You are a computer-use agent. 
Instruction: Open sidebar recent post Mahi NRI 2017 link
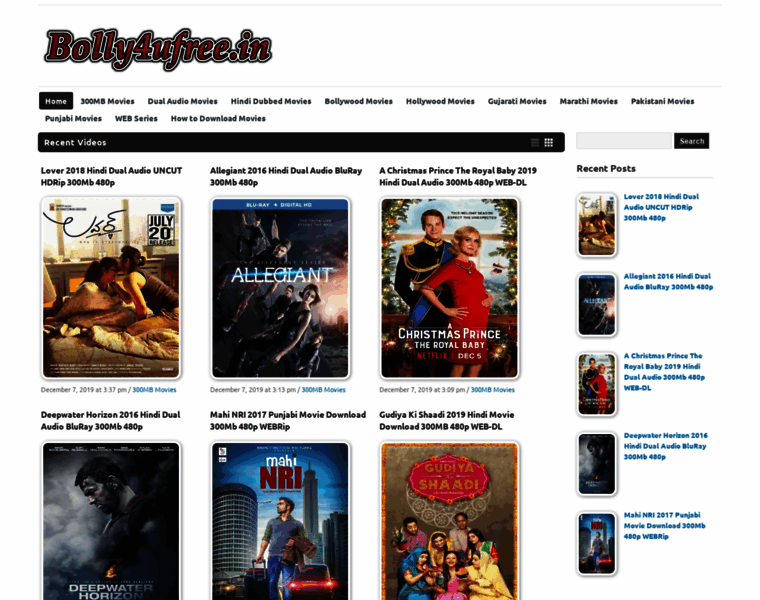[x=665, y=526]
